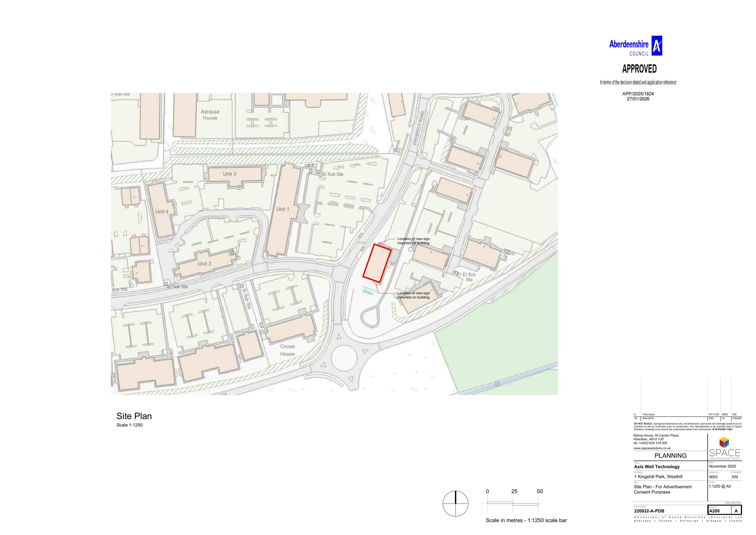The width and height of the screenshot is (756, 535).
Task: Click the upper 'Location of new sign' note
Action: [x=413, y=241]
